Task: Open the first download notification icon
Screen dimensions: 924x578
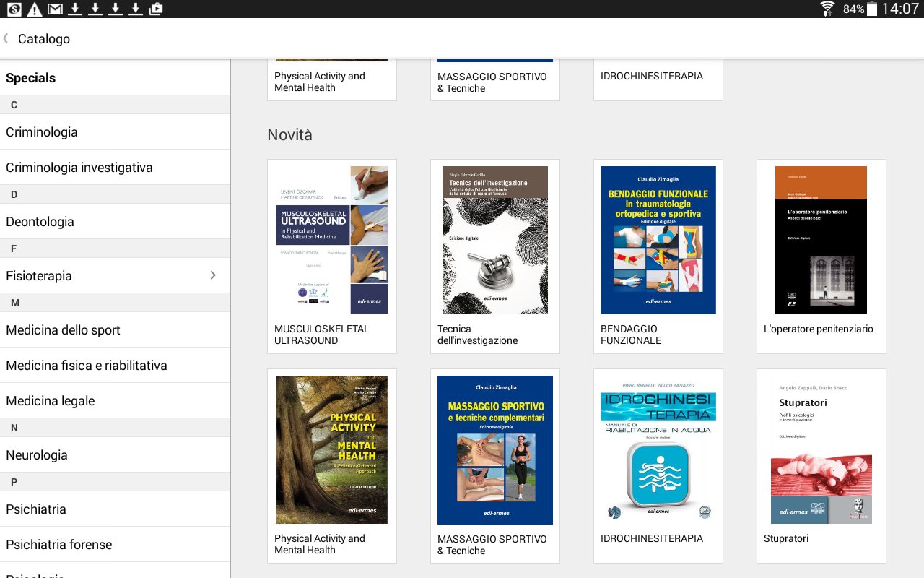Action: click(x=75, y=9)
